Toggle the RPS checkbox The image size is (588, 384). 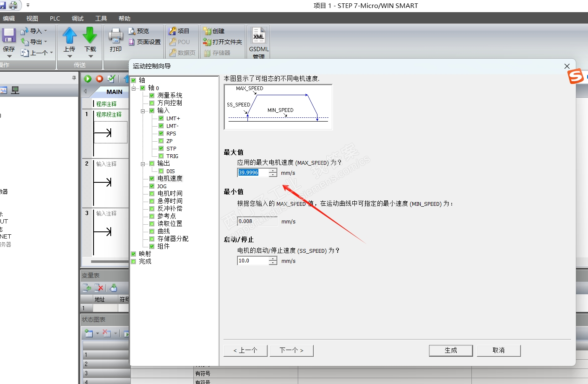[x=161, y=133]
